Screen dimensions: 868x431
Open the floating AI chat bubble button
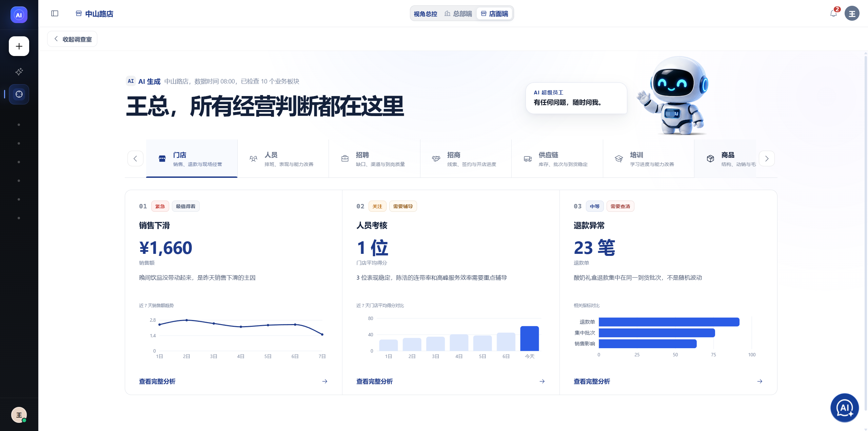pos(845,408)
